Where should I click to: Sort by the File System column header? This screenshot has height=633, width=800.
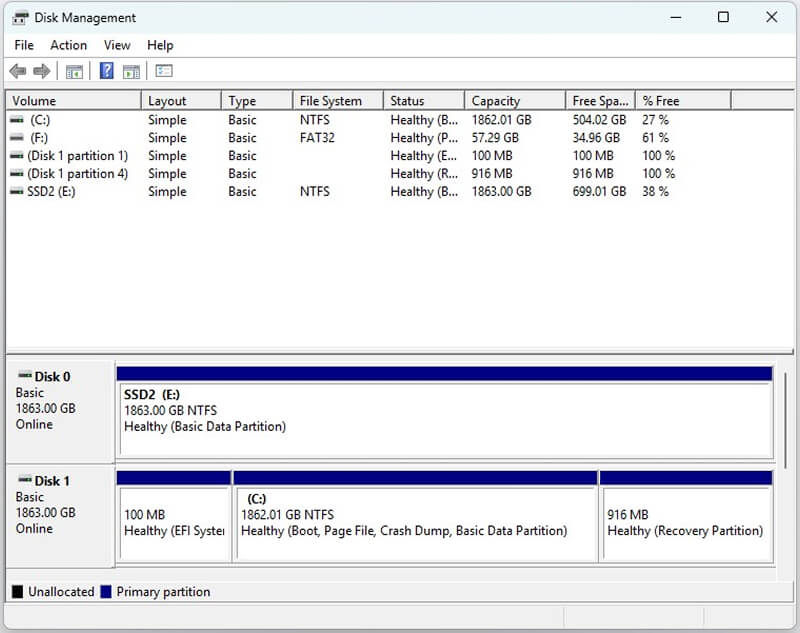tap(338, 100)
